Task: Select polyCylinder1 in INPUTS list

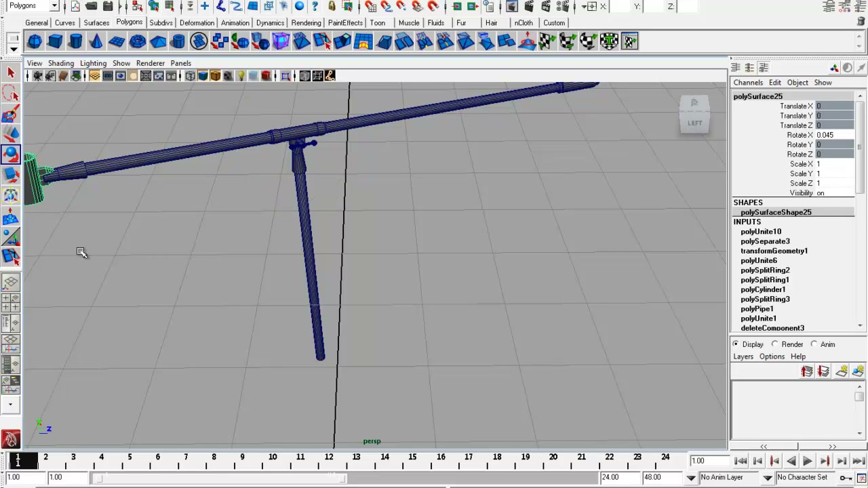Action: pyautogui.click(x=763, y=289)
